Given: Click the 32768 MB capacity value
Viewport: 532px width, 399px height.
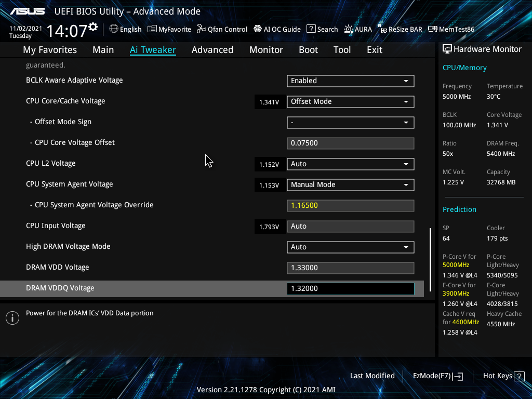Looking at the screenshot, I should 501,182.
